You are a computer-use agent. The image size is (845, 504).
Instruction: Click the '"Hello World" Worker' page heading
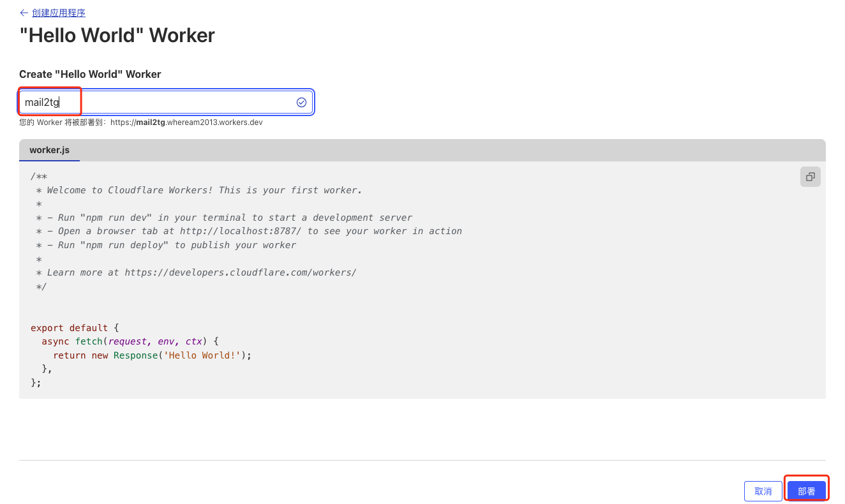coord(117,35)
